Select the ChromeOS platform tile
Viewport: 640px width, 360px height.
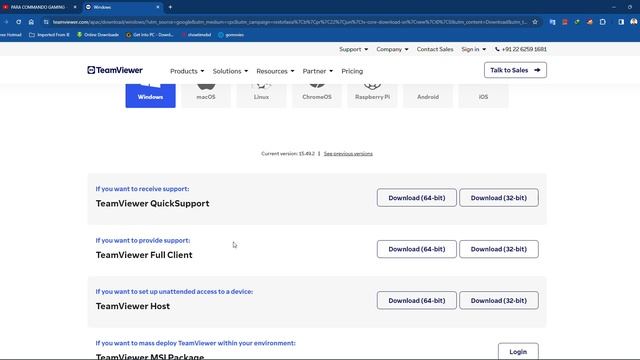317,96
